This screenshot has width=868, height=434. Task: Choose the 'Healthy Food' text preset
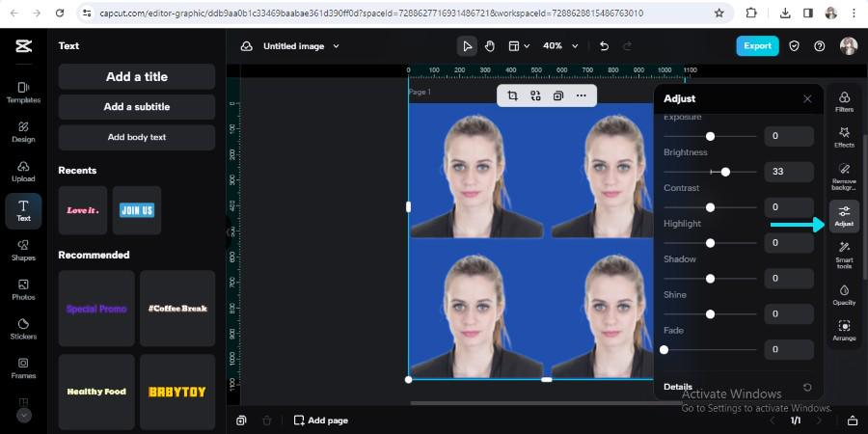pos(96,392)
